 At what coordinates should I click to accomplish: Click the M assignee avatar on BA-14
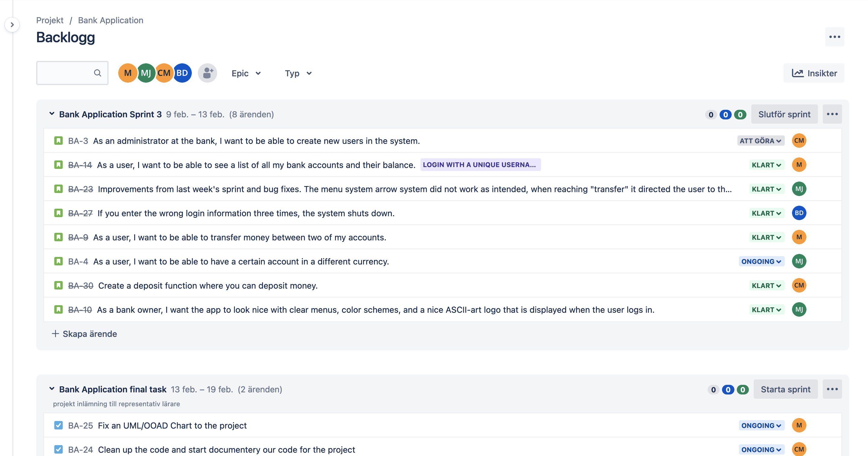tap(799, 165)
